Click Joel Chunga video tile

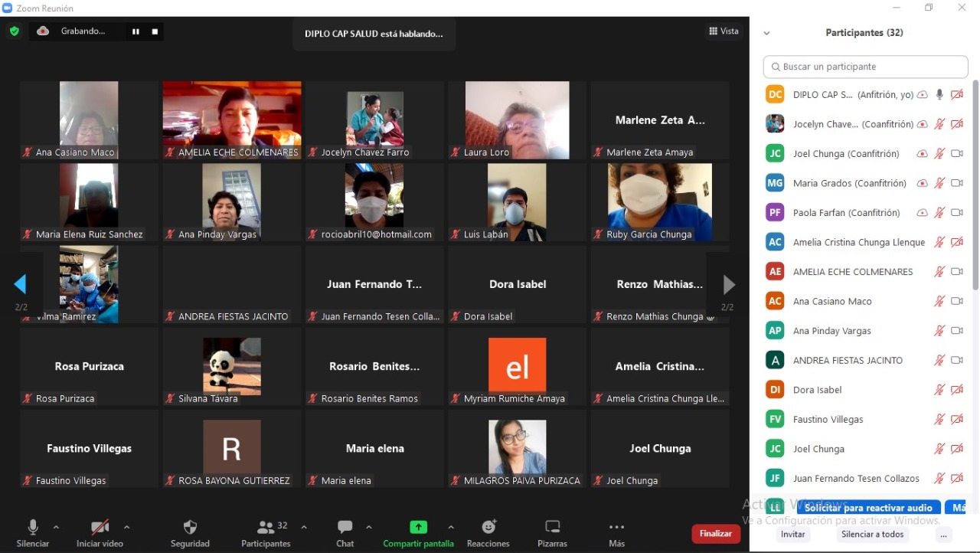click(x=660, y=448)
